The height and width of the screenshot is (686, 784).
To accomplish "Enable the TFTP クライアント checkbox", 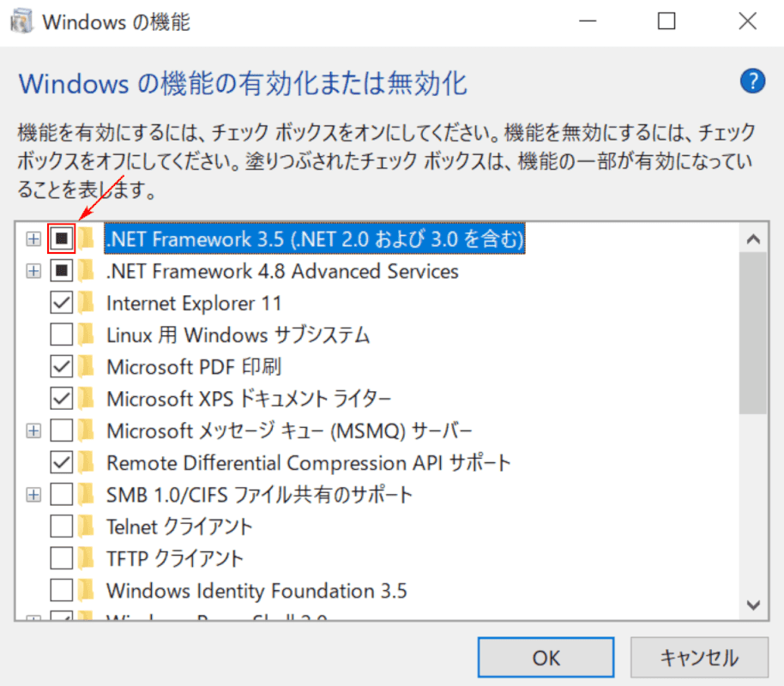I will (62, 558).
